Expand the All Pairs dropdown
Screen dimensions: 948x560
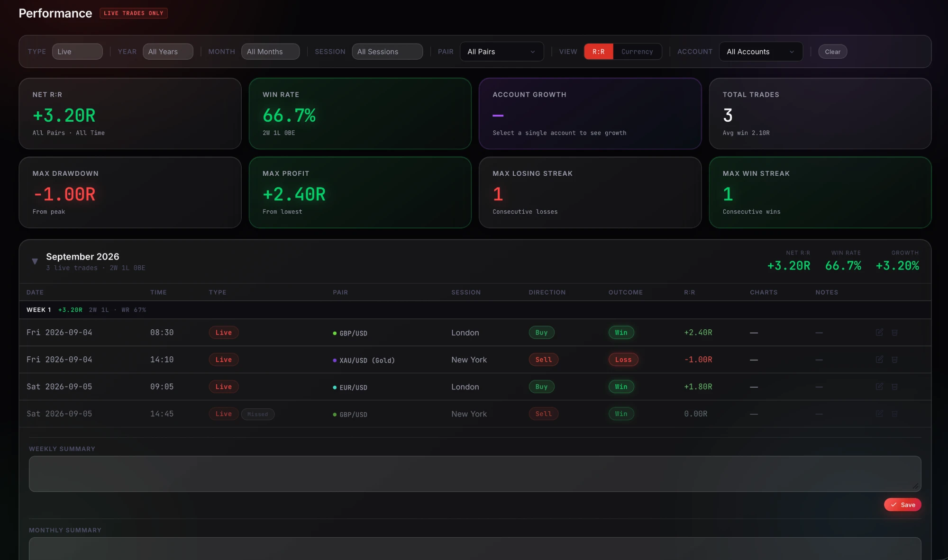(501, 52)
